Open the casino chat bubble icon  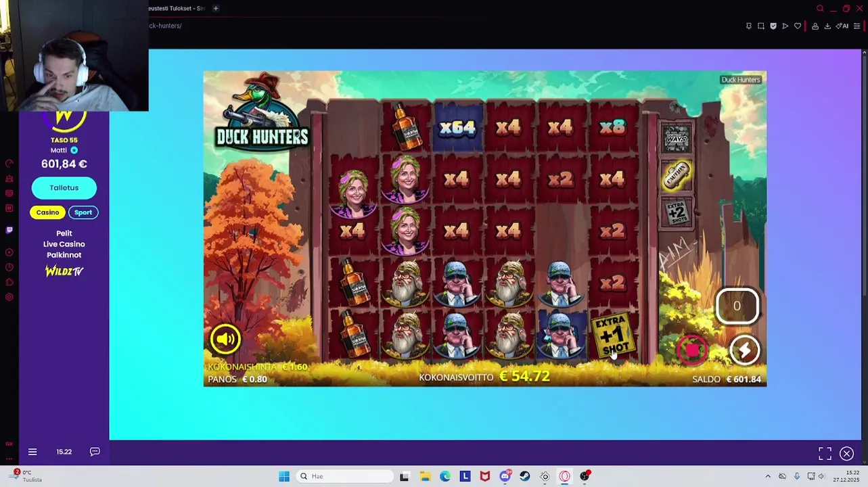pos(95,452)
